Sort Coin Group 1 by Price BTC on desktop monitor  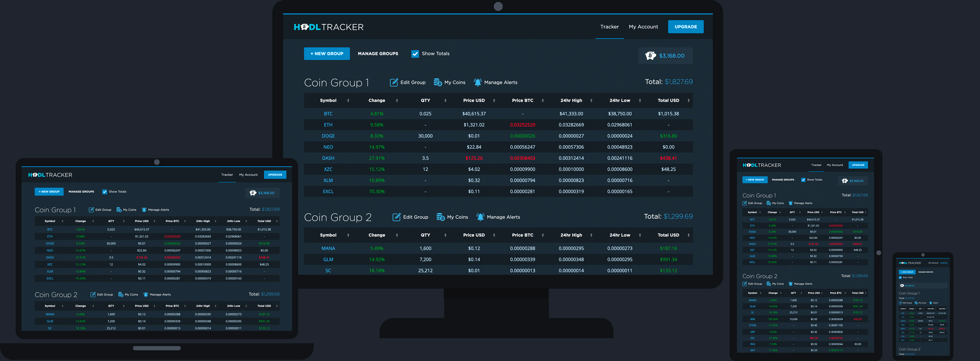coord(523,100)
